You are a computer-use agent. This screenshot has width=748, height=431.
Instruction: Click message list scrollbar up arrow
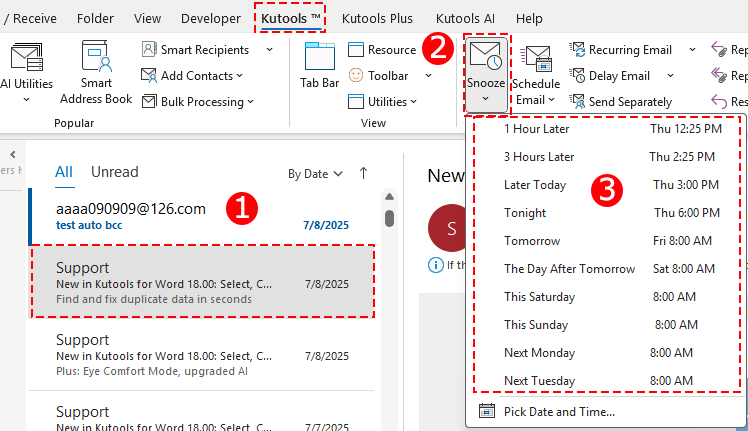pos(389,197)
